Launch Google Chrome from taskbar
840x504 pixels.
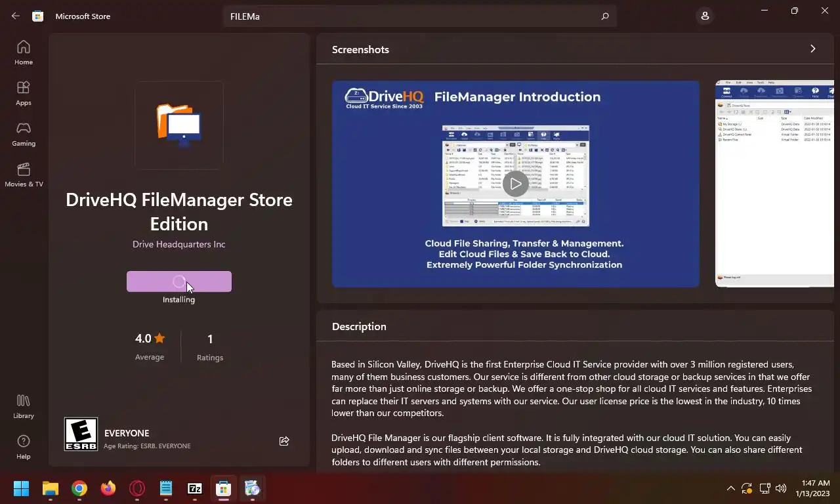[x=79, y=488]
